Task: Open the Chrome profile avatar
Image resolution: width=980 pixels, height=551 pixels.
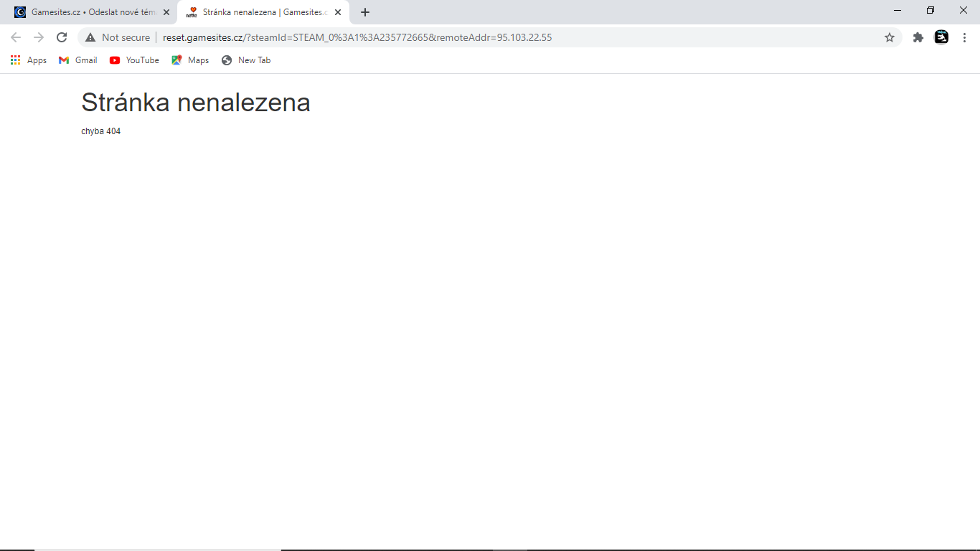Action: (941, 37)
